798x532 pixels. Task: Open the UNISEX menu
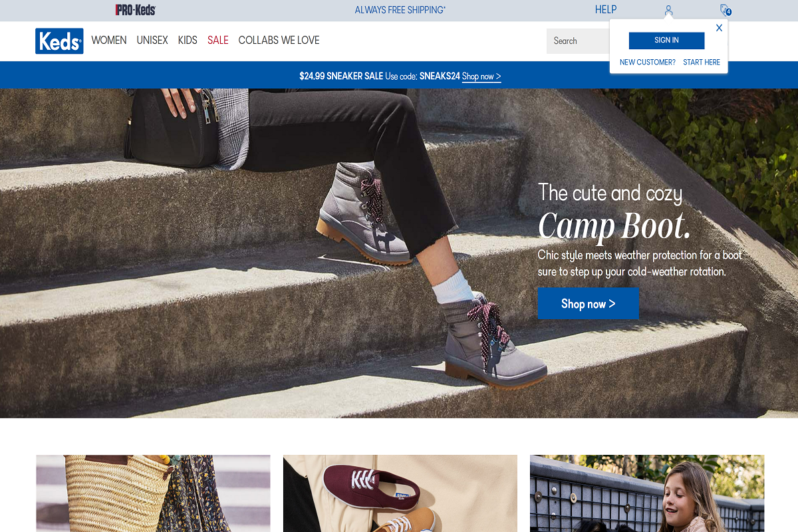pyautogui.click(x=152, y=41)
